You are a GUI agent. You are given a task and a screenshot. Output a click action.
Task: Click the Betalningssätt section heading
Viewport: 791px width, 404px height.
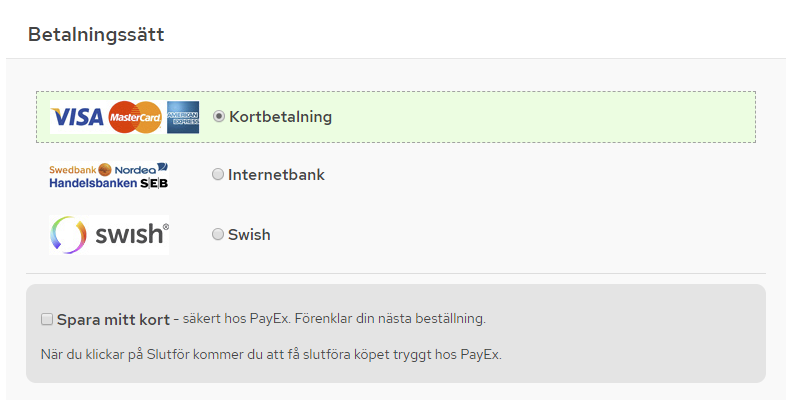pyautogui.click(x=96, y=34)
